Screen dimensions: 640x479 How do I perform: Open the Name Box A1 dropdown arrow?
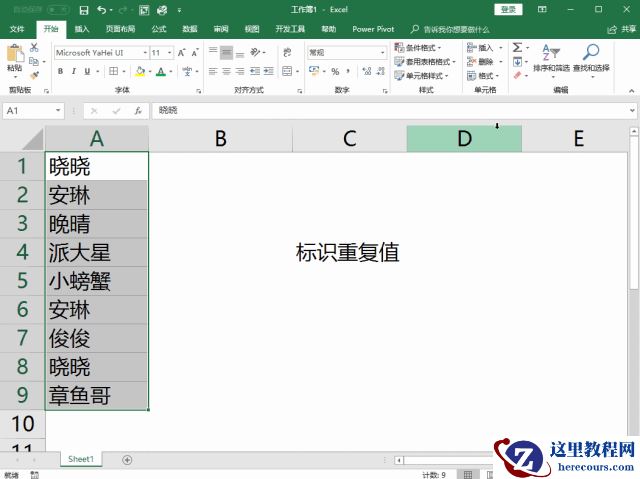[x=58, y=111]
